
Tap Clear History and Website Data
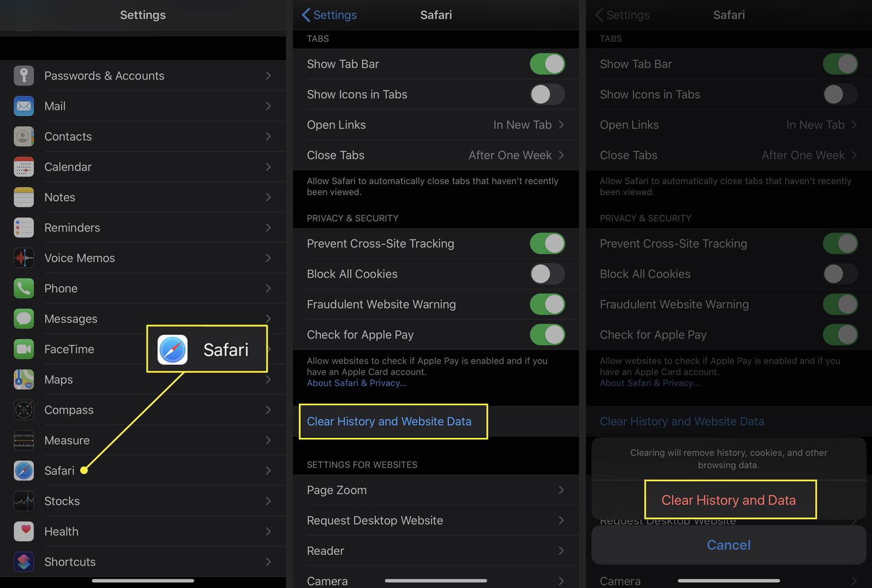[389, 421]
